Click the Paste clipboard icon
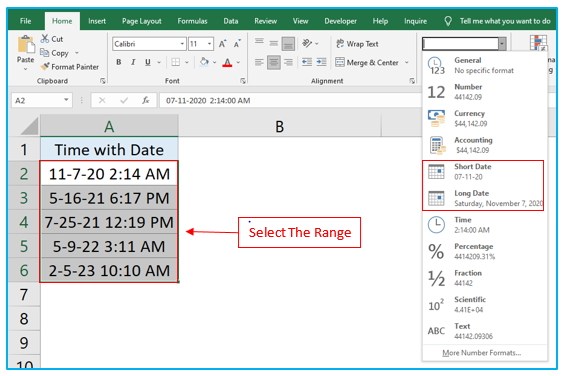Image resolution: width=565 pixels, height=376 pixels. click(26, 45)
